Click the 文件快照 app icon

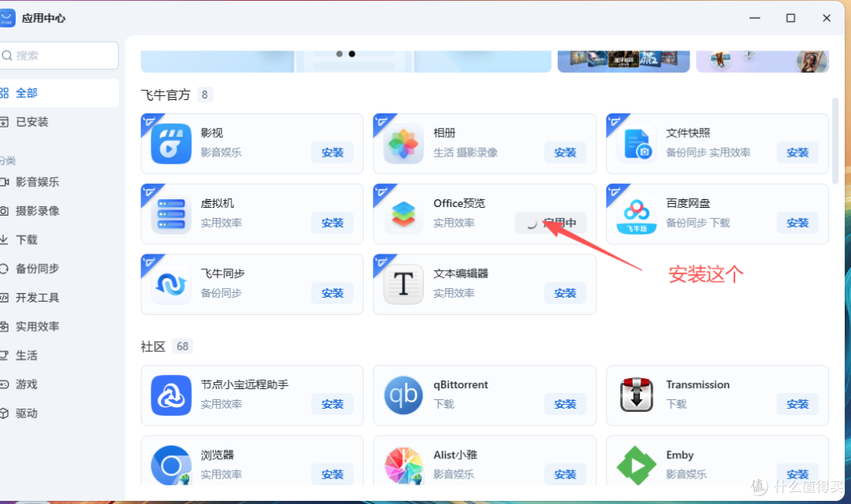coord(636,144)
